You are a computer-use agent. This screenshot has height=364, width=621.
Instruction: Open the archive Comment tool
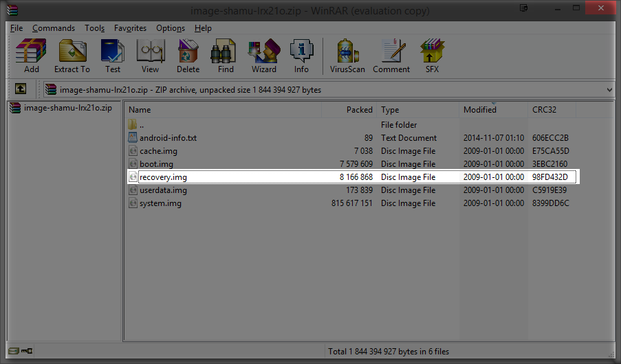(x=391, y=56)
